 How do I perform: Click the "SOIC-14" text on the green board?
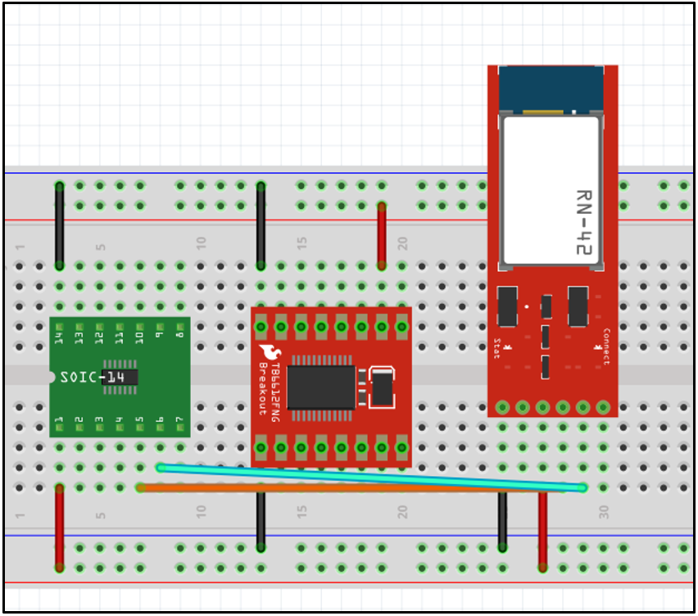pyautogui.click(x=93, y=378)
